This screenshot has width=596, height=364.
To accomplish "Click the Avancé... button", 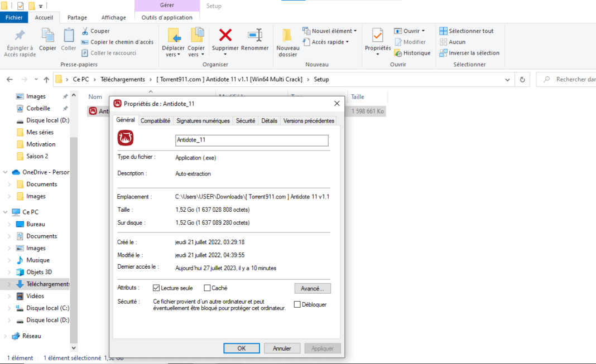I will (313, 288).
